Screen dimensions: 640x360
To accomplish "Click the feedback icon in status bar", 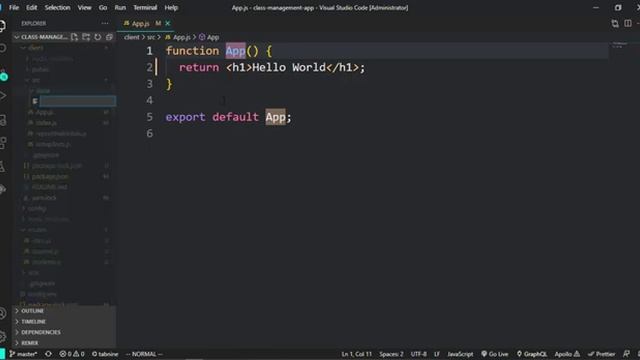I will 626,354.
